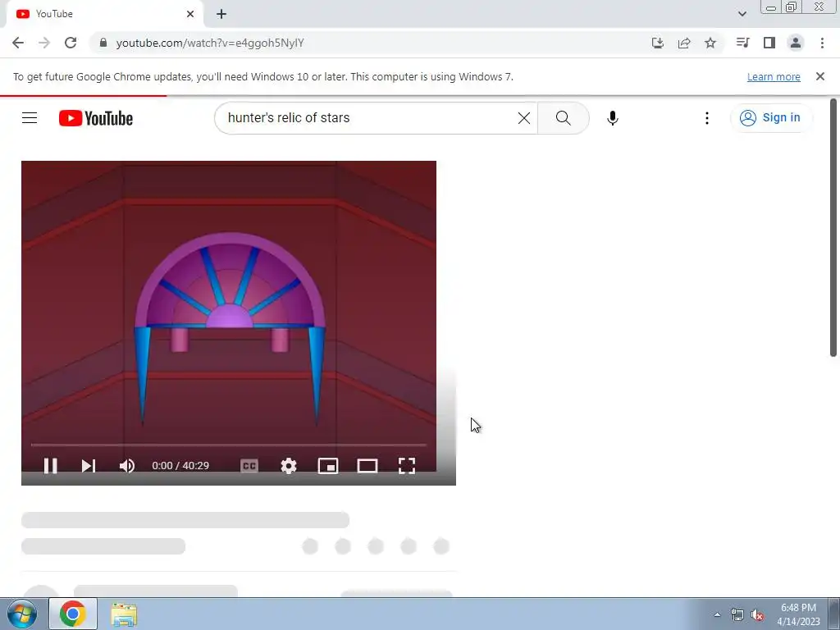Share this page icon
840x630 pixels.
[684, 43]
